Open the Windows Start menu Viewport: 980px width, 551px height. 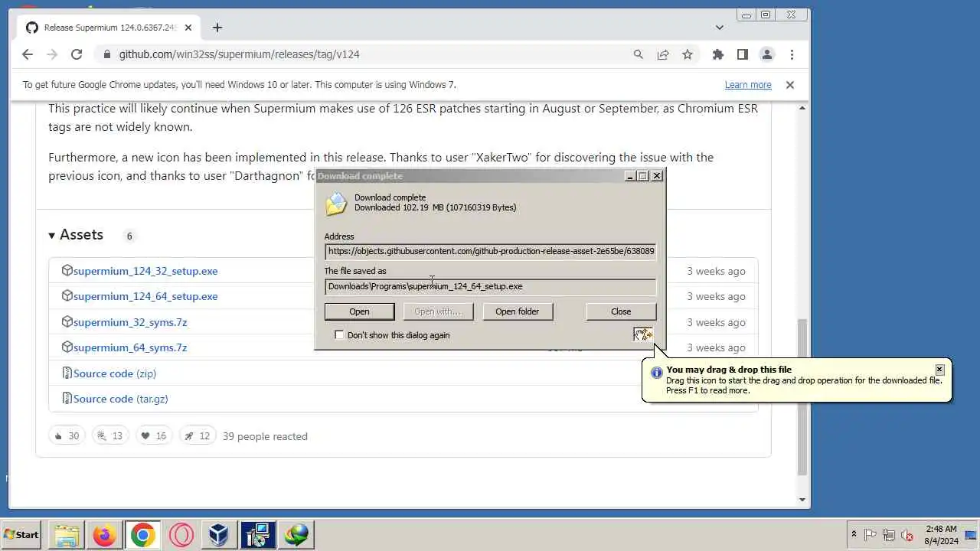coord(21,534)
